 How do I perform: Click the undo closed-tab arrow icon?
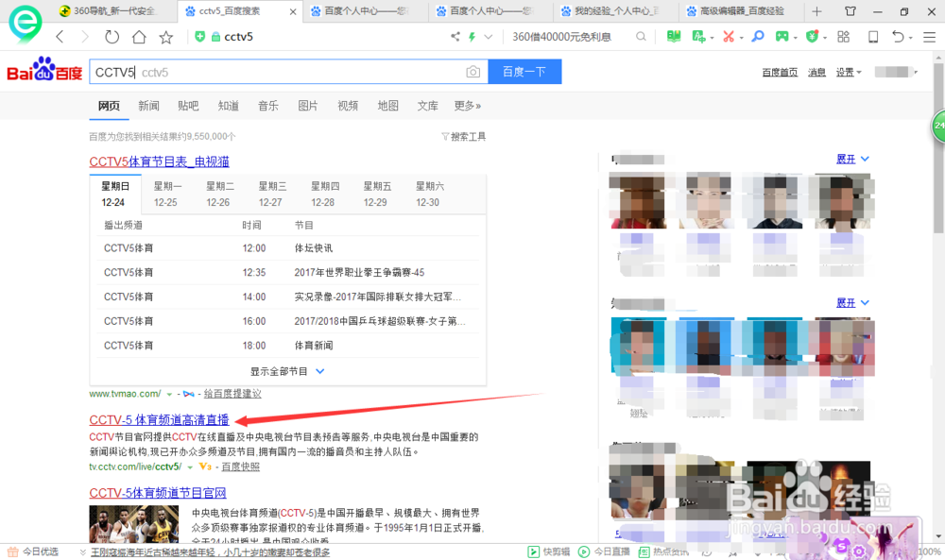(898, 37)
